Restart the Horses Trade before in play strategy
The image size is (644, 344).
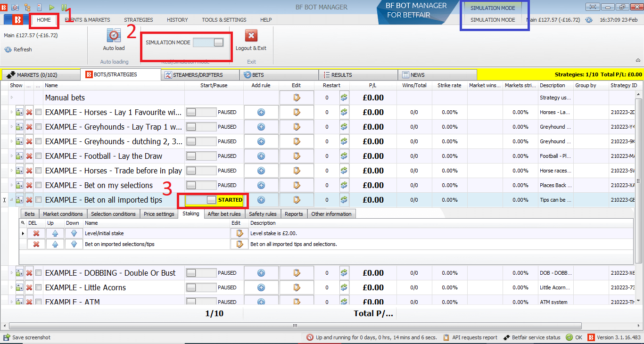(344, 171)
